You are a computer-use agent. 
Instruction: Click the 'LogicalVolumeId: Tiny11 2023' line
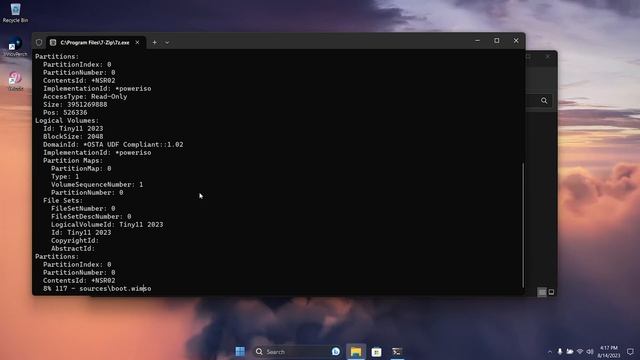coord(107,224)
